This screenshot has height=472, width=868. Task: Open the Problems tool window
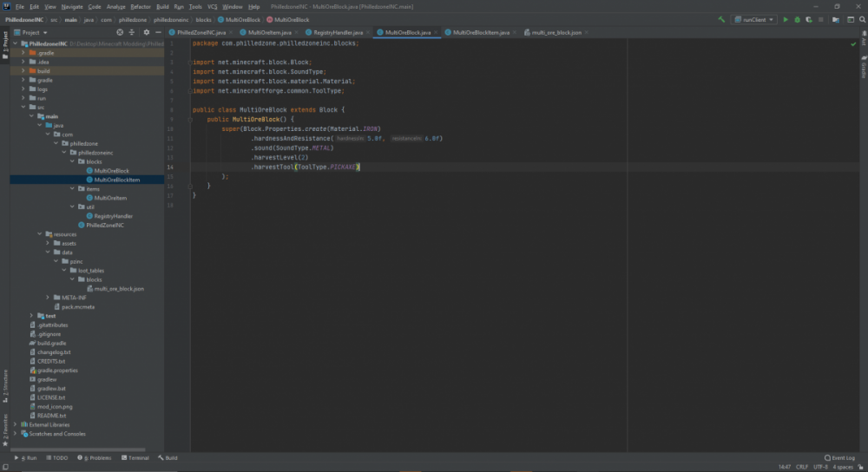tap(94, 458)
